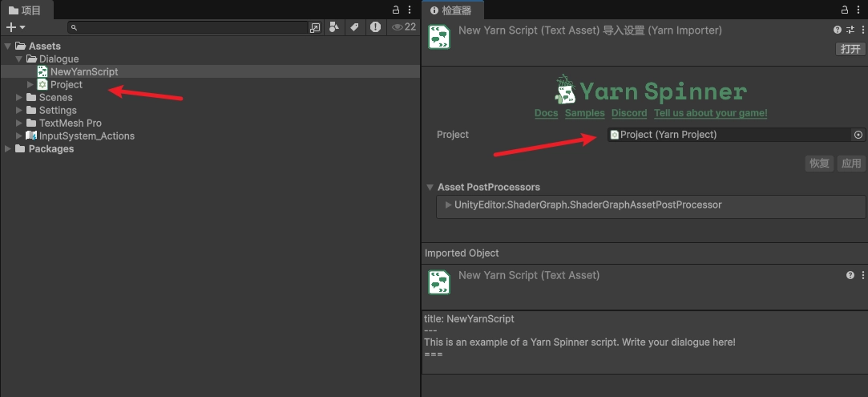
Task: Expand the Settings folder
Action: (x=18, y=110)
